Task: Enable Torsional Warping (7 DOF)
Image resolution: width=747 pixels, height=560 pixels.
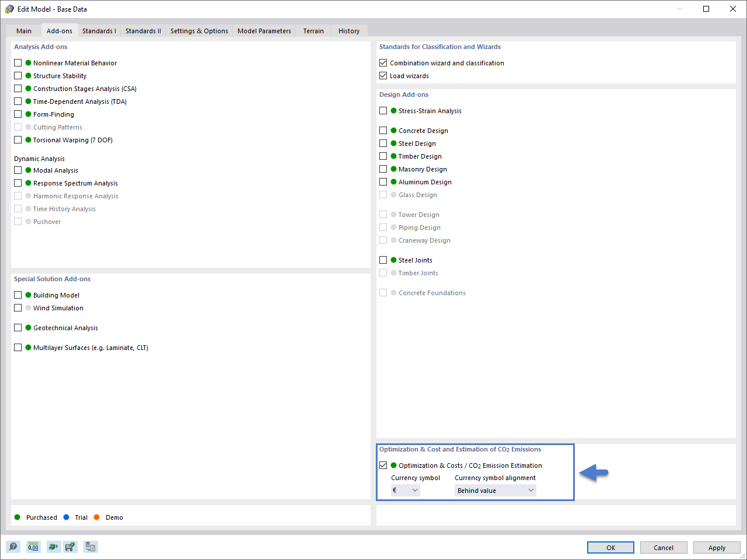Action: click(18, 140)
